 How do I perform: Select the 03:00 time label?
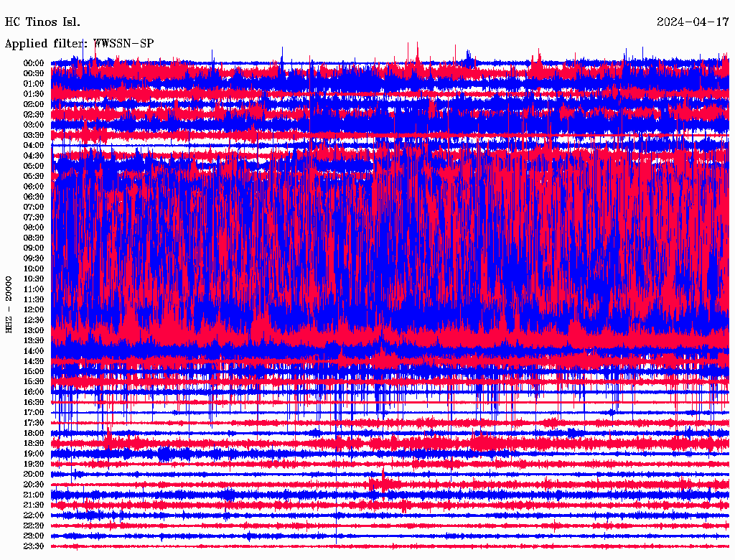(x=34, y=125)
